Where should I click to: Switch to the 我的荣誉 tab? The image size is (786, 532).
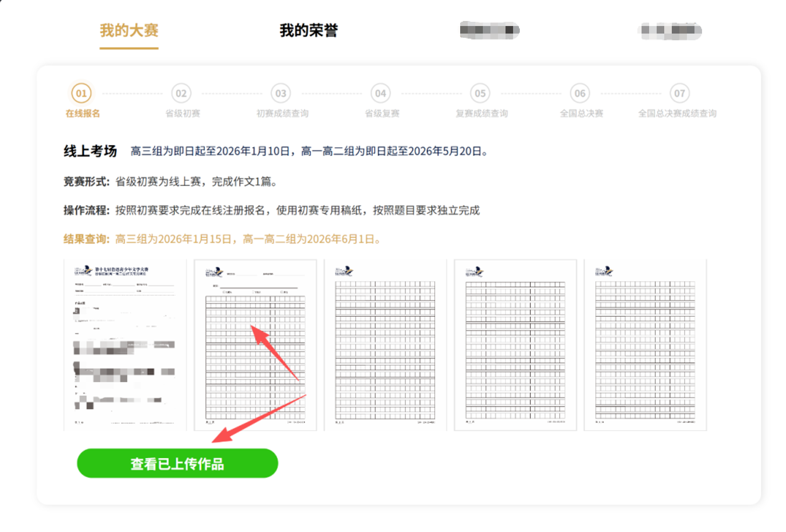click(x=309, y=31)
